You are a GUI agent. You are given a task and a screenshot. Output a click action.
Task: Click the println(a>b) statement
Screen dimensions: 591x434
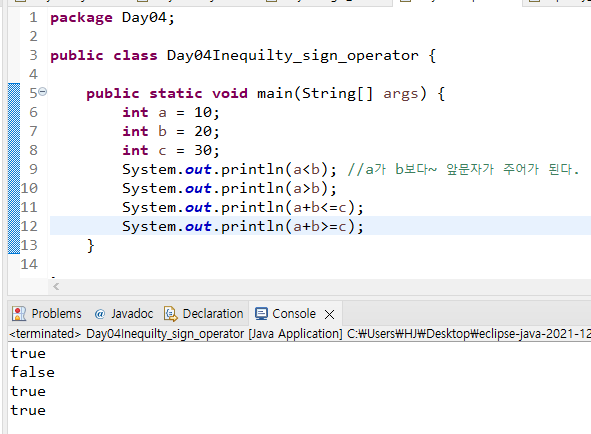(229, 188)
